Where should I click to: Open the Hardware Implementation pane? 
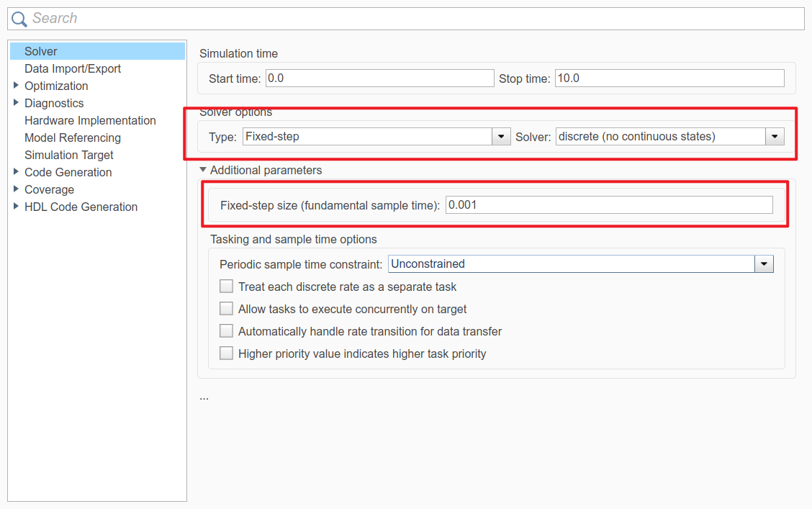pos(90,120)
